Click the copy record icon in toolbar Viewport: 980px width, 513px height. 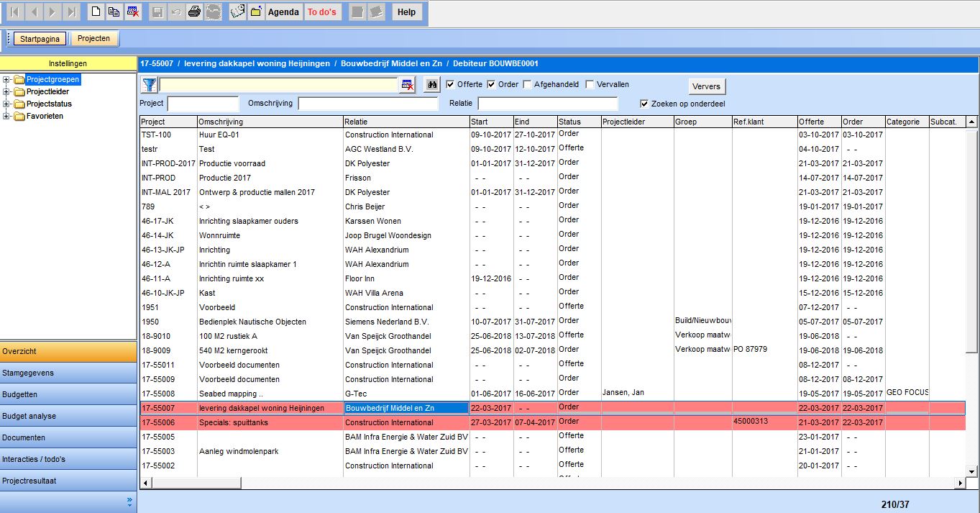[114, 12]
